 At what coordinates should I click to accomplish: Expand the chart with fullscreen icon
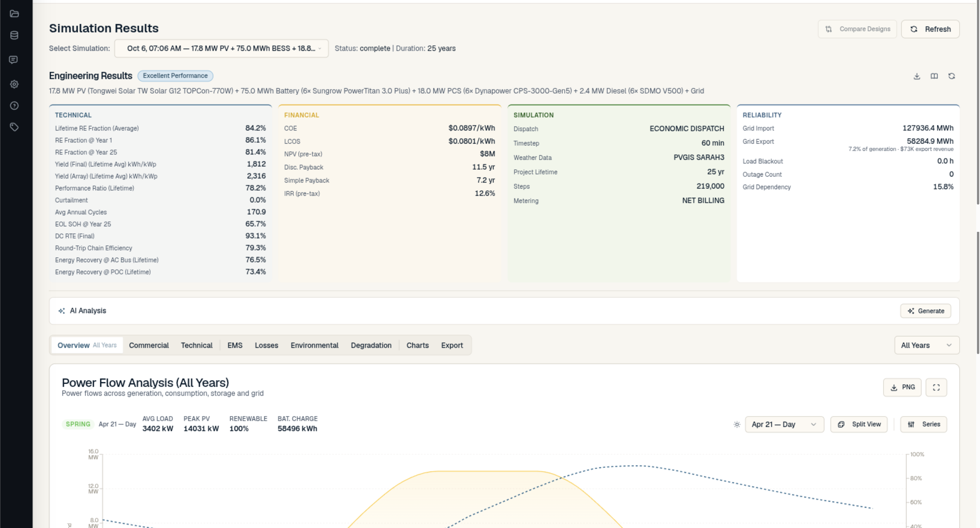[x=936, y=387]
